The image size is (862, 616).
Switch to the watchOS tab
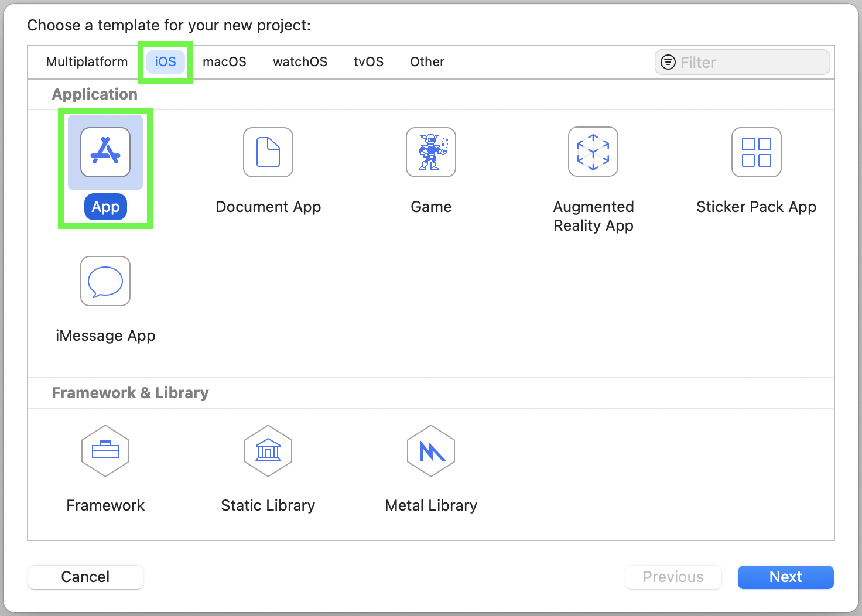pos(300,62)
